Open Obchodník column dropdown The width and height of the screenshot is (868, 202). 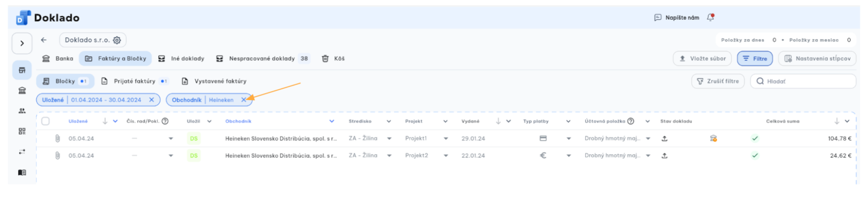331,121
